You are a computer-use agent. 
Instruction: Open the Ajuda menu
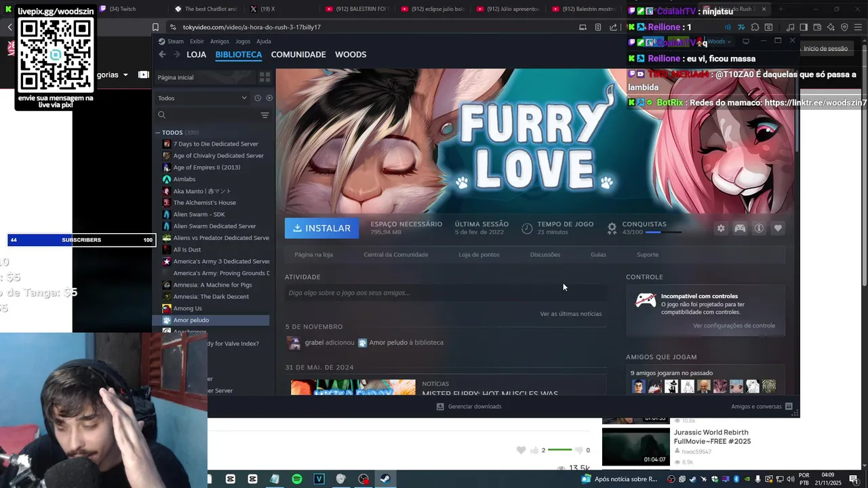pyautogui.click(x=264, y=41)
